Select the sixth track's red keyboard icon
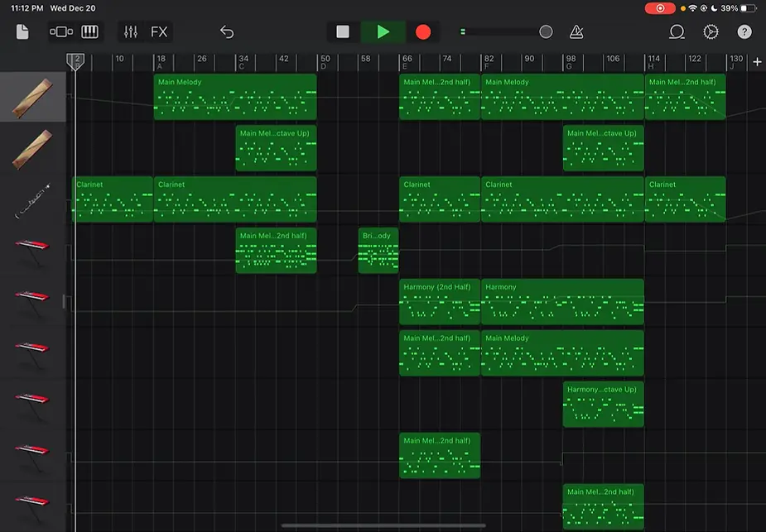Image resolution: width=766 pixels, height=532 pixels. [33, 353]
